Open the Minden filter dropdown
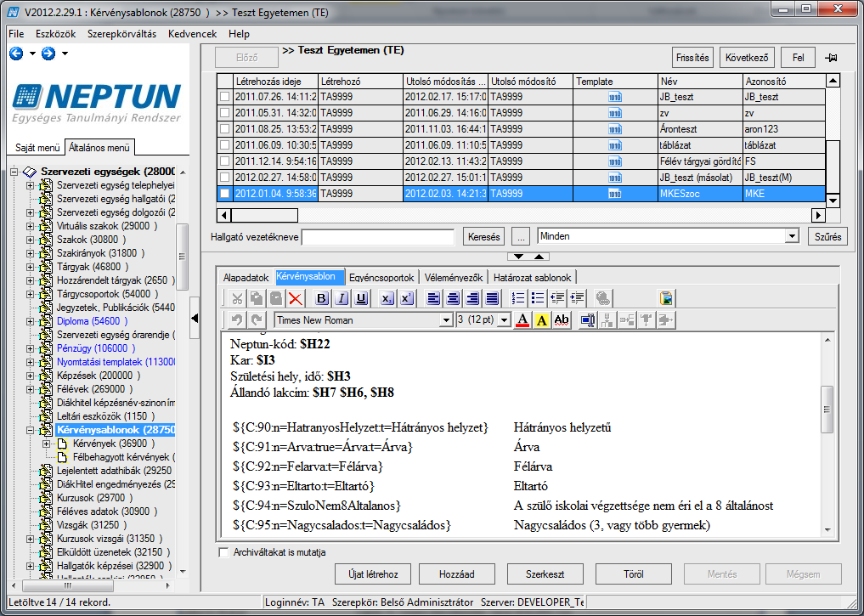 click(793, 236)
